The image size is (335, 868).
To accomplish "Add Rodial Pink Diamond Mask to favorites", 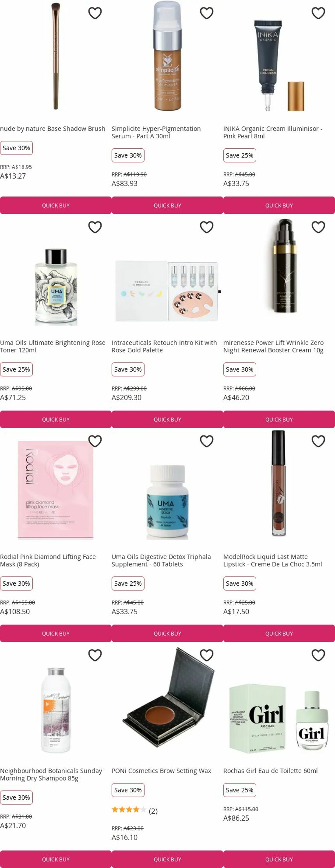I will pyautogui.click(x=95, y=441).
